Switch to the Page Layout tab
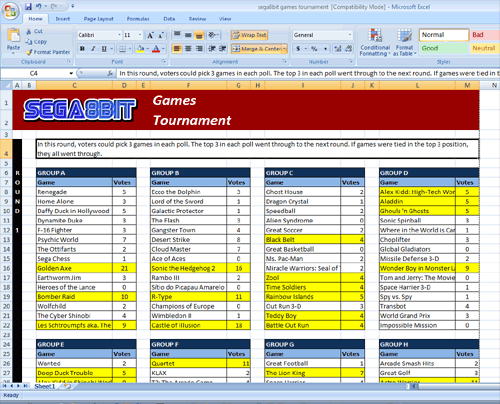This screenshot has width=500, height=404. 98,19
